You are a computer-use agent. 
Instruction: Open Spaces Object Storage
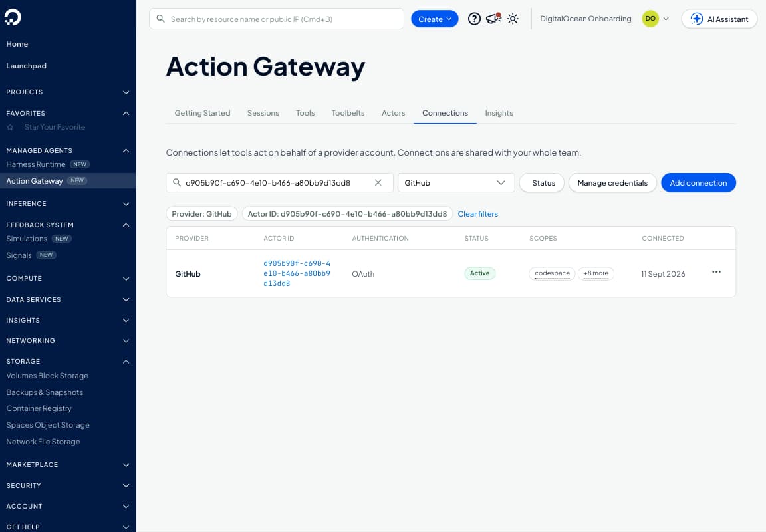pos(48,425)
